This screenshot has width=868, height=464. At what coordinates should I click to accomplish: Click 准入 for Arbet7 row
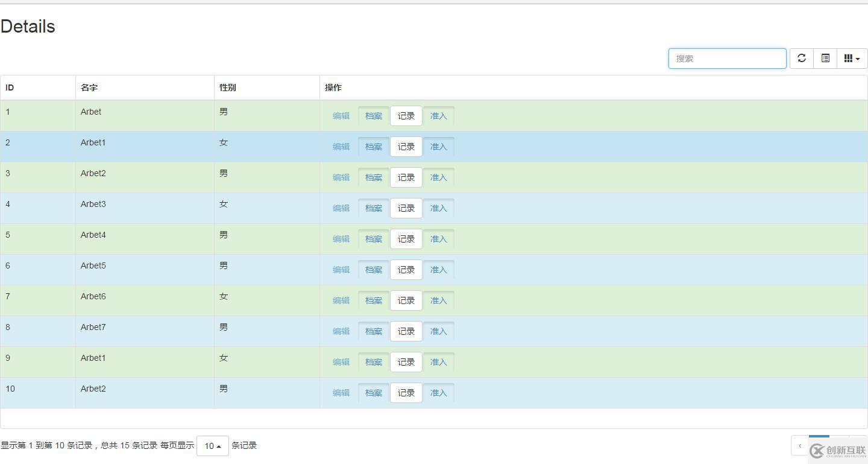point(439,331)
